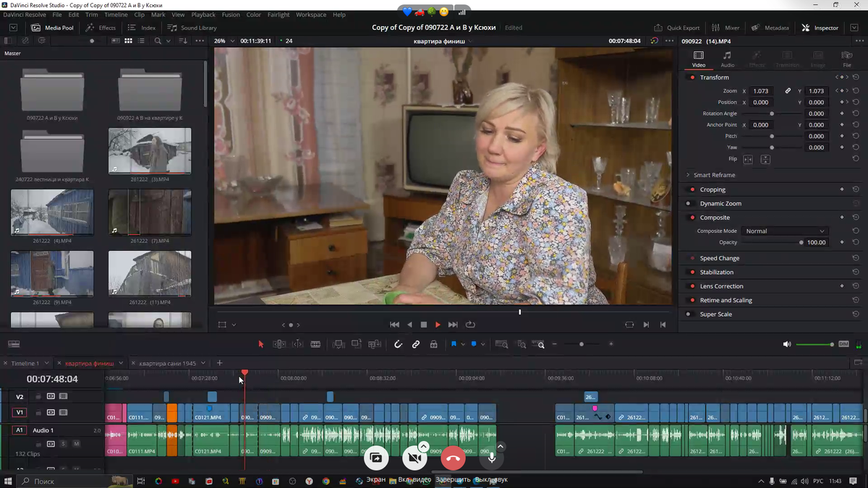Image resolution: width=868 pixels, height=488 pixels.
Task: Select thumbnail 261222 (3).MP4
Action: click(150, 151)
